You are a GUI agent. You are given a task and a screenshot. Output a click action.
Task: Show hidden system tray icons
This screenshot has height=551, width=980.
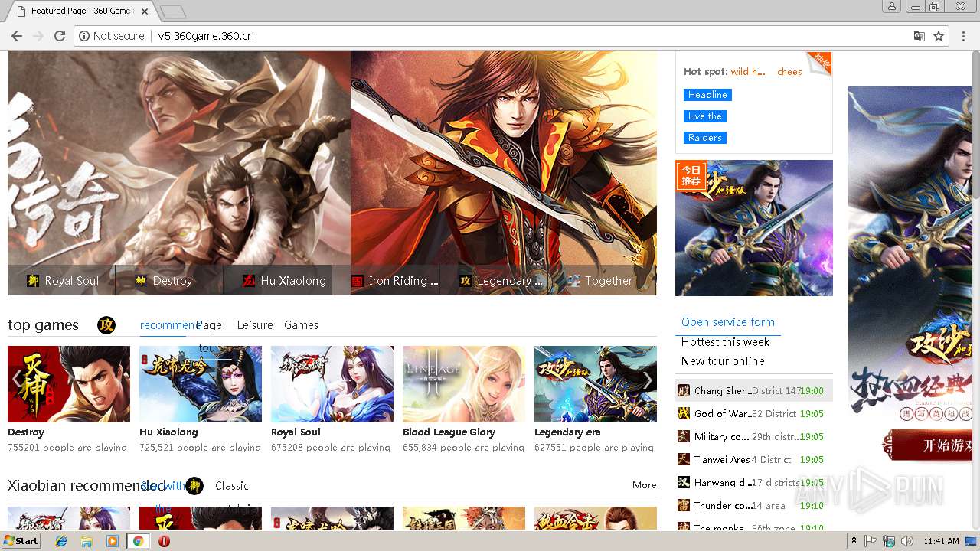coord(854,541)
